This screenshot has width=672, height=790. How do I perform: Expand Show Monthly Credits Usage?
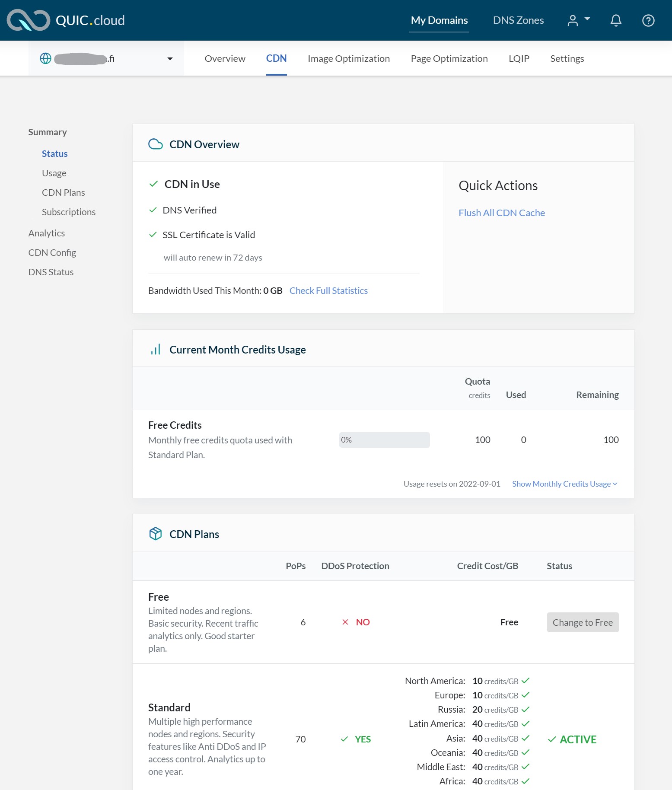coord(564,484)
